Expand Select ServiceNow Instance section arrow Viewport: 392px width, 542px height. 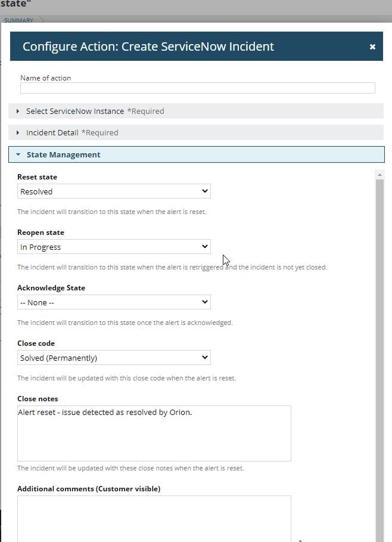pos(18,111)
